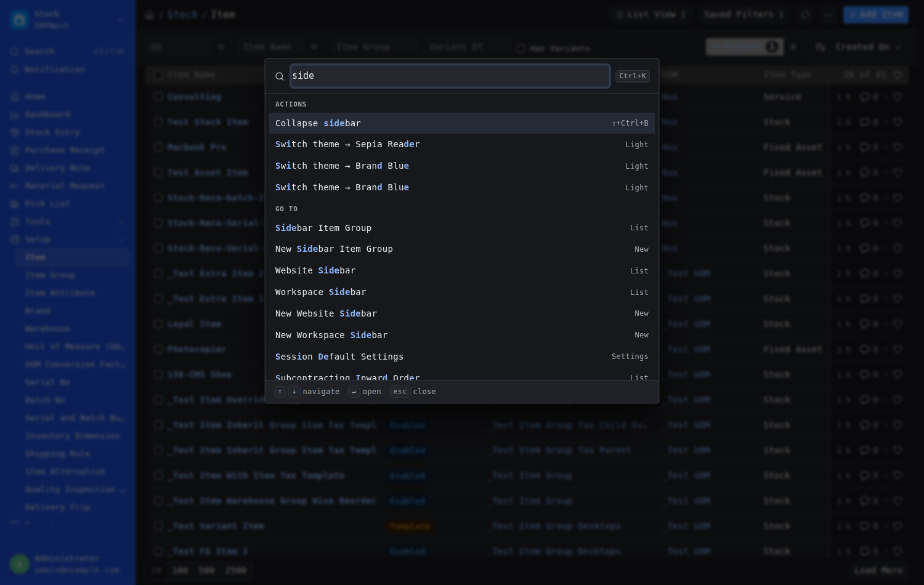Viewport: 924px width, 585px height.
Task: Click the Item Name filter field
Action: 270,47
